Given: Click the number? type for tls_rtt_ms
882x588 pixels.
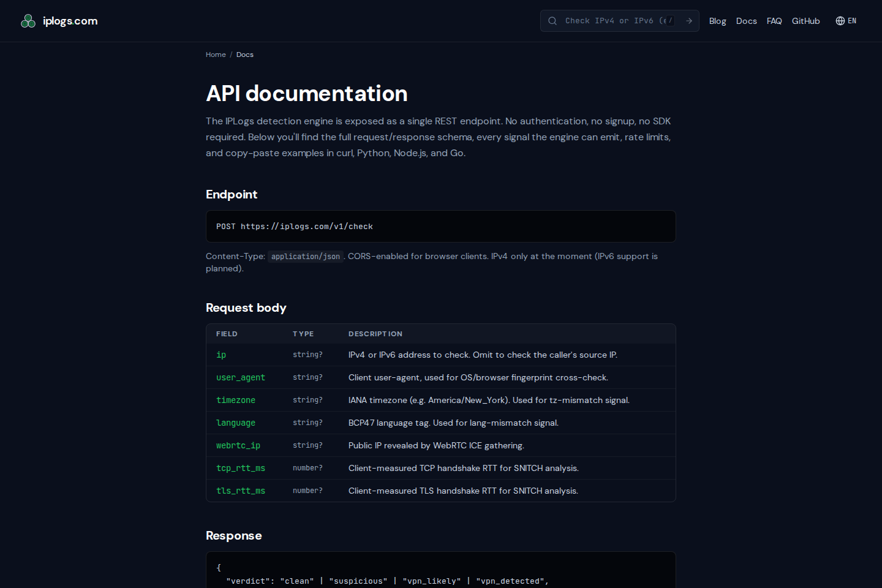Looking at the screenshot, I should click(307, 491).
